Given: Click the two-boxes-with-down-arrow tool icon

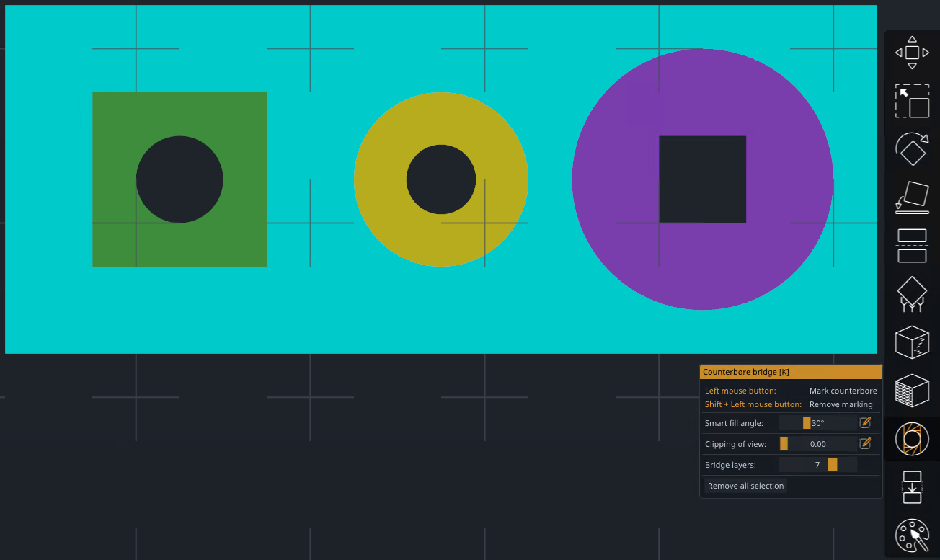Looking at the screenshot, I should 912,487.
